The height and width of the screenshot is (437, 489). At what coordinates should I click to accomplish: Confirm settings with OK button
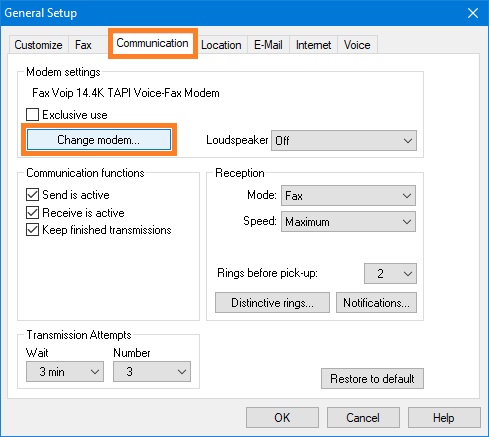click(x=282, y=418)
